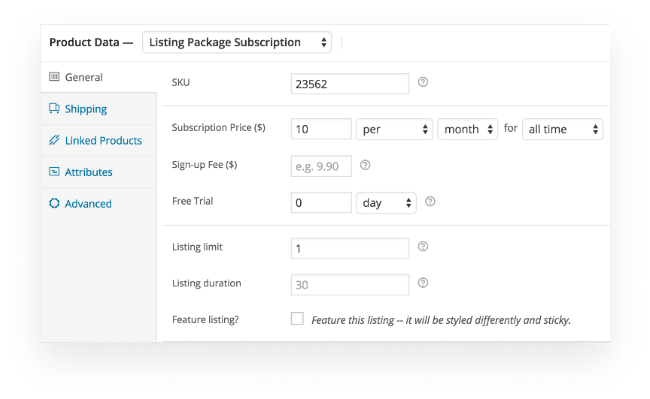Click the Sign-up Fee help icon

pyautogui.click(x=365, y=165)
